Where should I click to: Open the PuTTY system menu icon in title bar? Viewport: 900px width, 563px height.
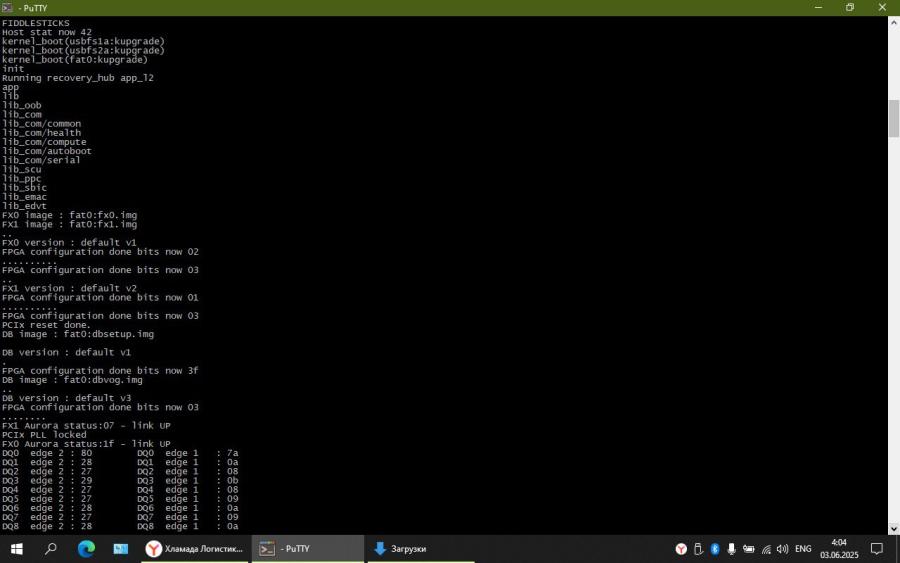(x=8, y=7)
